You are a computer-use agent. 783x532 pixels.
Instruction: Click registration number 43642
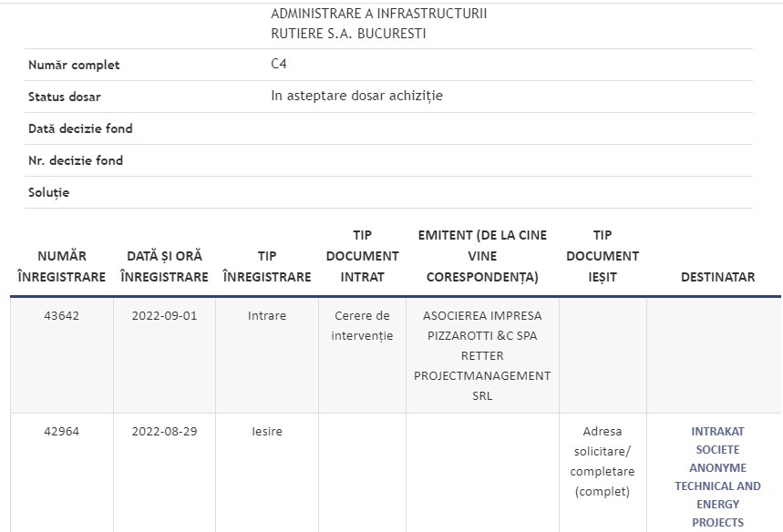62,316
